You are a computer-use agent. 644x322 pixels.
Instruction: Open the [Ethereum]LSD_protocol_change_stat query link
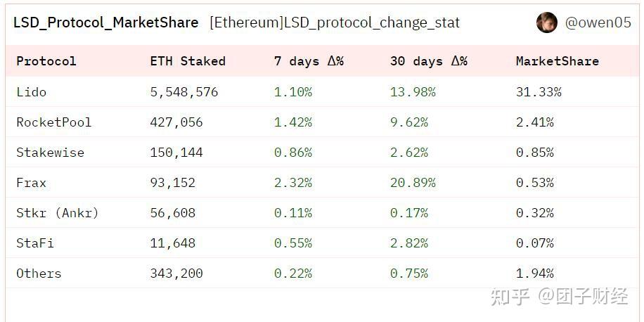[x=335, y=22]
